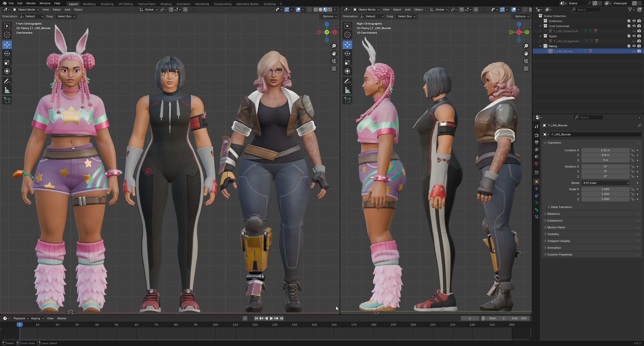Uncheck the Penny collection's exclude checkbox

click(629, 46)
